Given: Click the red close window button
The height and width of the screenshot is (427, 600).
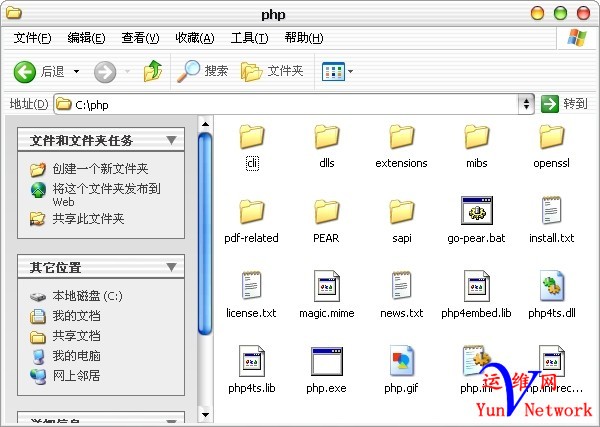Looking at the screenshot, I should click(584, 13).
